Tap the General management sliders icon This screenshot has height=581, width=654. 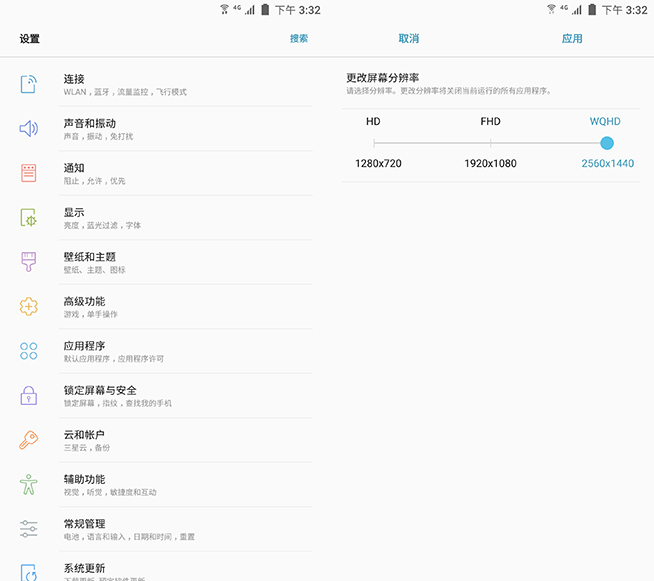(28, 529)
